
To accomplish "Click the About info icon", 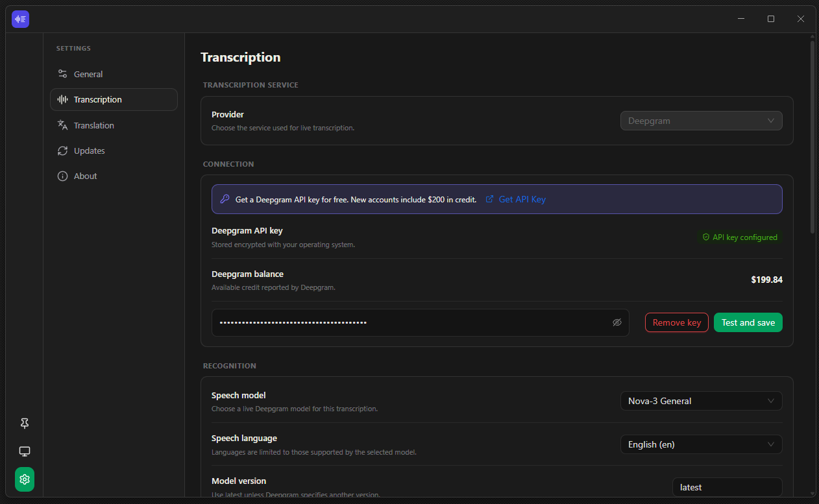I will click(x=63, y=176).
